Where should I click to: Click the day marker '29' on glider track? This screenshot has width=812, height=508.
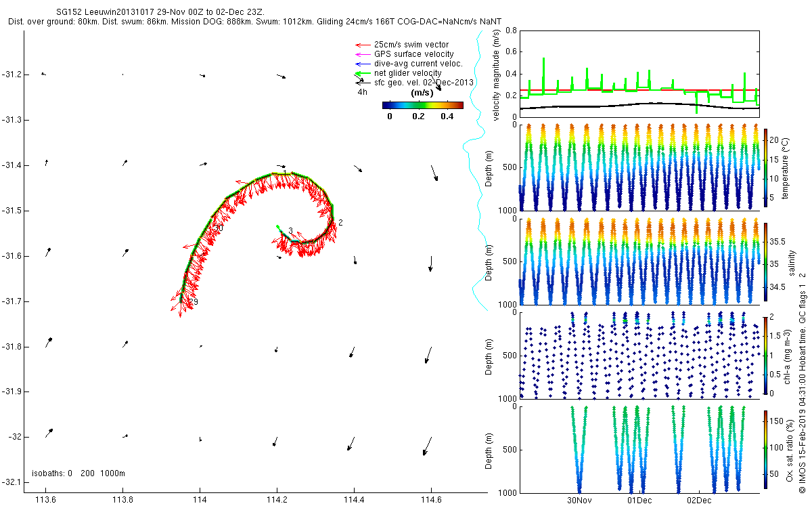(194, 301)
